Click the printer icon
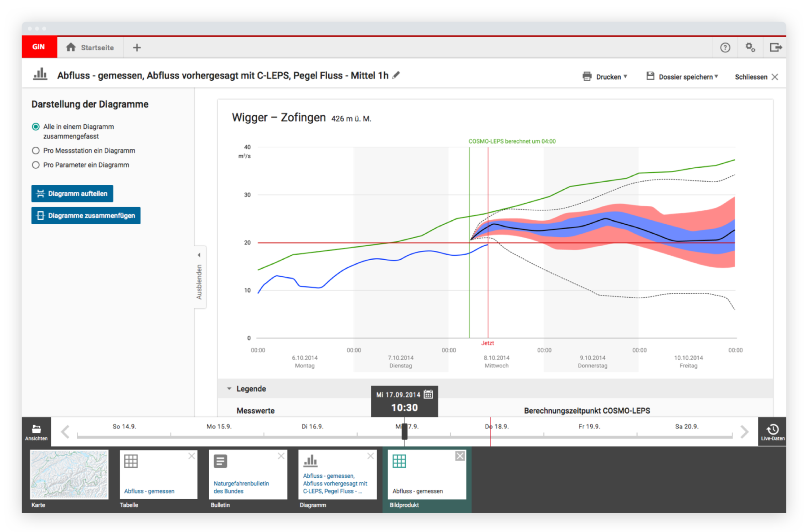 587,76
